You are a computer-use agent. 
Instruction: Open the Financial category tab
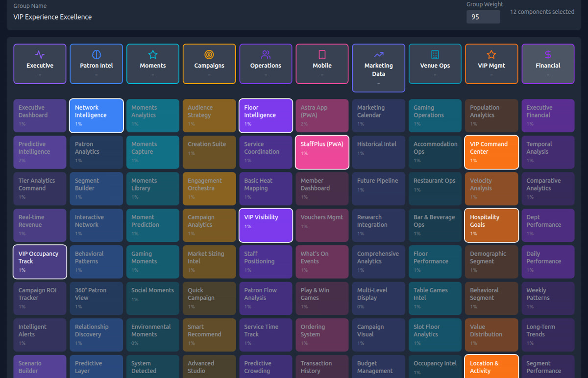click(548, 64)
